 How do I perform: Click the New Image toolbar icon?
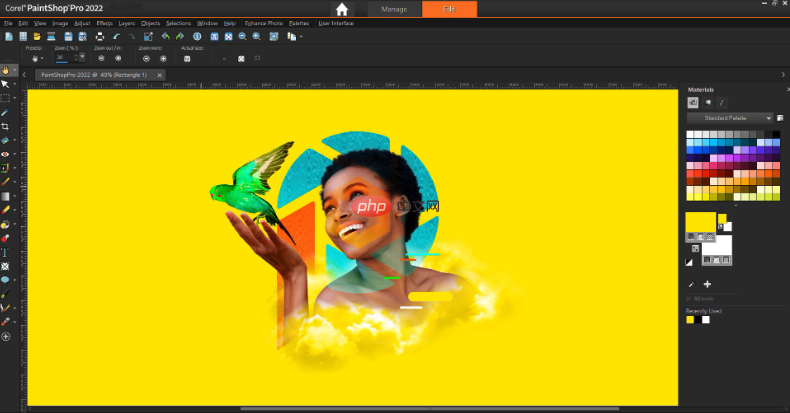coord(9,36)
